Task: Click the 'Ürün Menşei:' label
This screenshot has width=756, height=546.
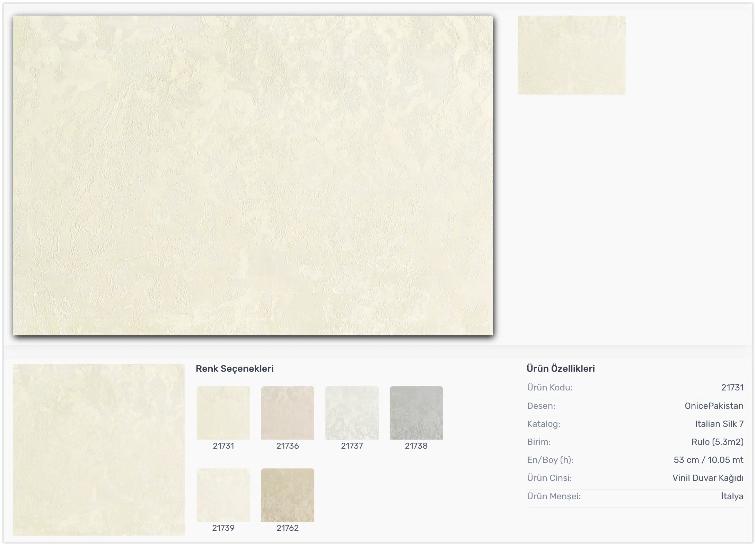Action: [x=554, y=496]
